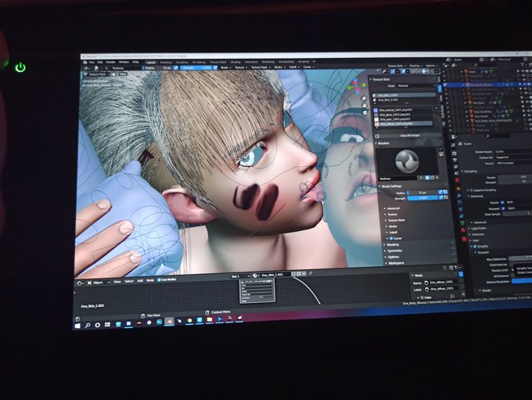Screen dimensions: 532x400
Task: Expand the Workspace panel
Action: (394, 263)
